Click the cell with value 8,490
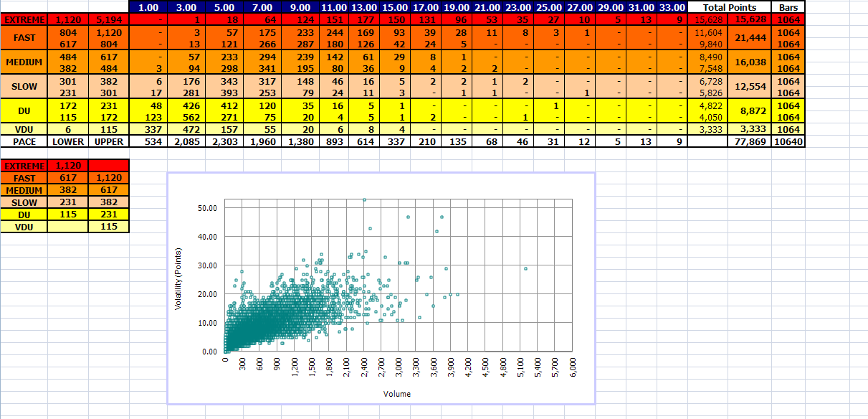The width and height of the screenshot is (868, 419). point(707,57)
